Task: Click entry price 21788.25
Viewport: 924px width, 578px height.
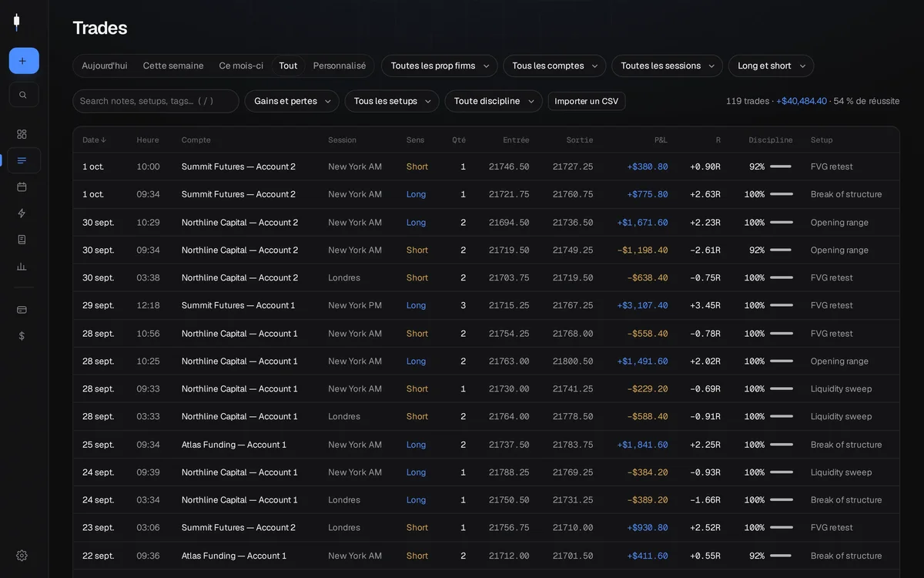Action: pos(509,472)
